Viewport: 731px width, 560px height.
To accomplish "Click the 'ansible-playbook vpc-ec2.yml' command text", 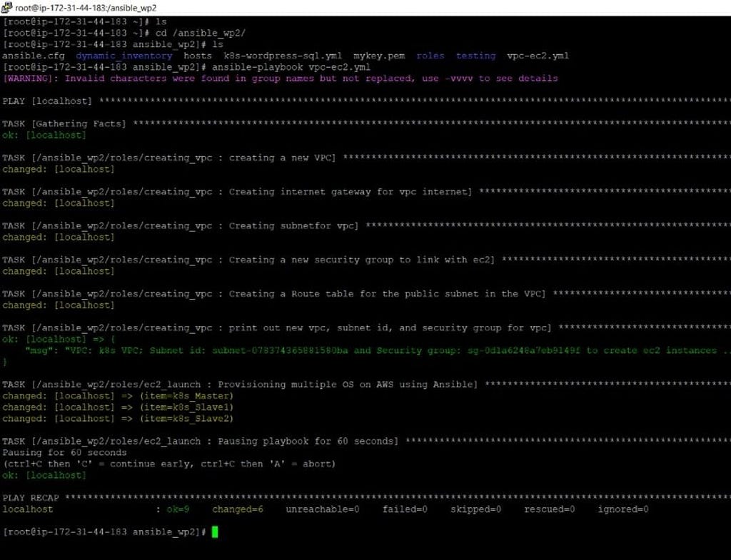I will point(291,67).
